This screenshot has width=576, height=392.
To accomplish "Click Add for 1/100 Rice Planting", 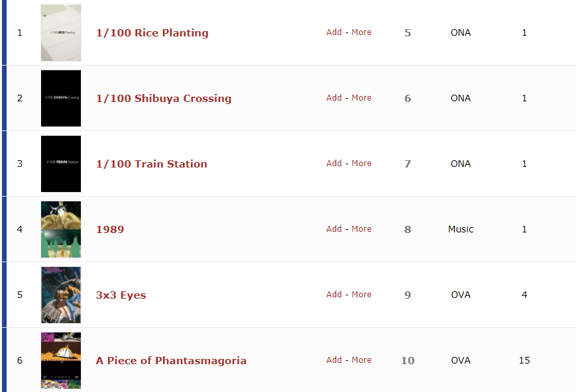I will [333, 32].
